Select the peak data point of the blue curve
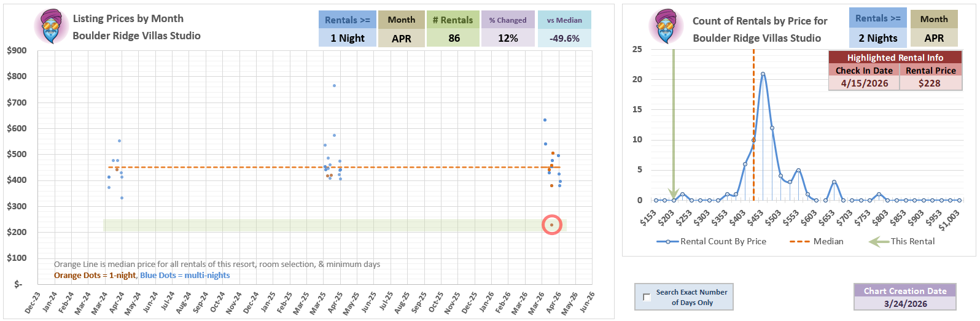Image resolution: width=980 pixels, height=321 pixels. pyautogui.click(x=763, y=74)
